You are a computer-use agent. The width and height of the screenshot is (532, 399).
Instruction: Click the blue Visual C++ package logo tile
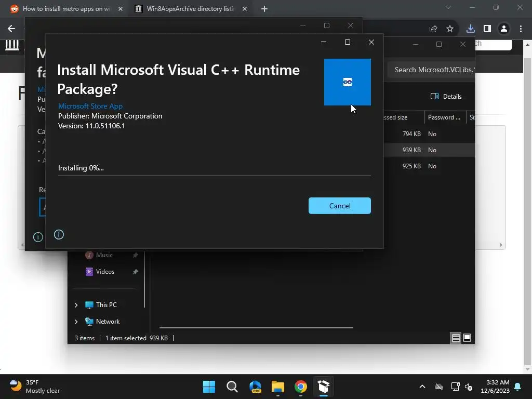coord(348,82)
